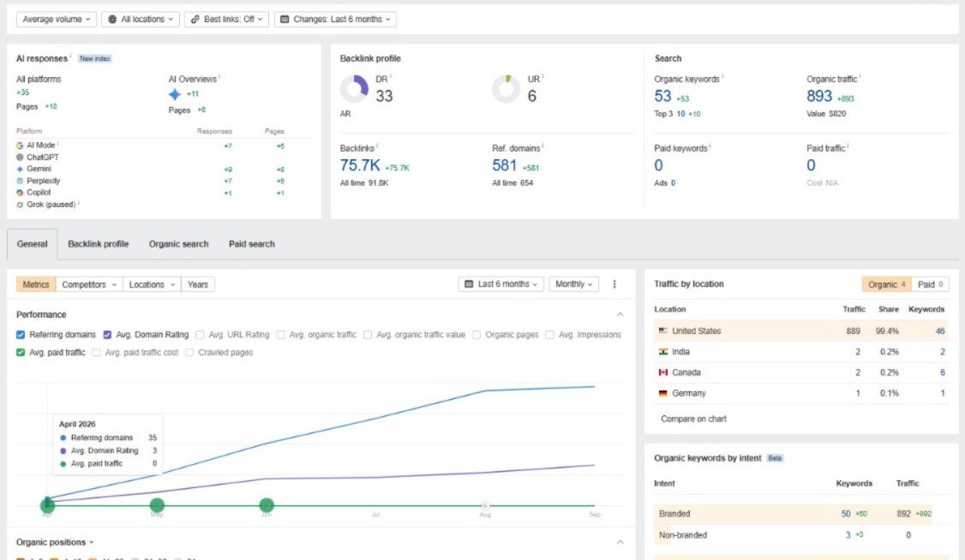Open the Organic positions dropdown
This screenshot has width=965, height=560.
pyautogui.click(x=55, y=542)
